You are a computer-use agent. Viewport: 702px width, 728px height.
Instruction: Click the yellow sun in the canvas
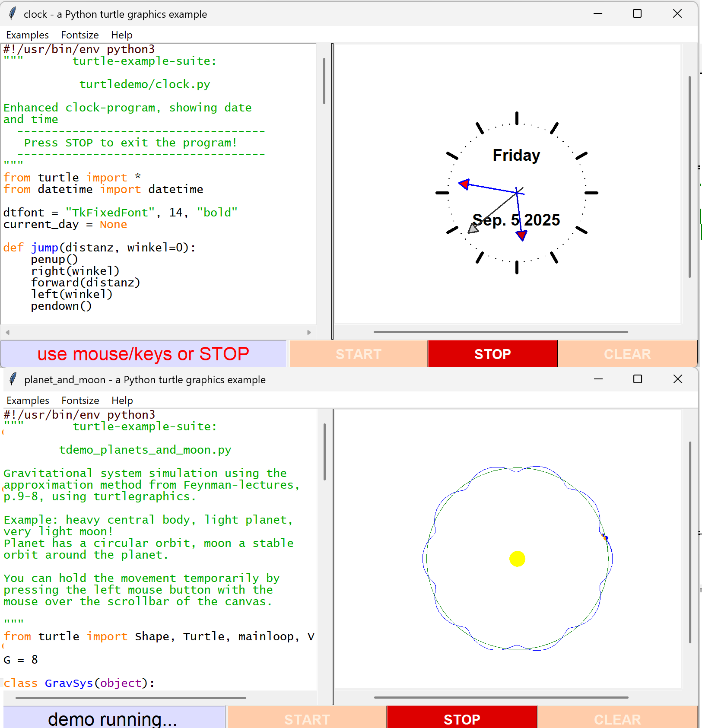(517, 559)
